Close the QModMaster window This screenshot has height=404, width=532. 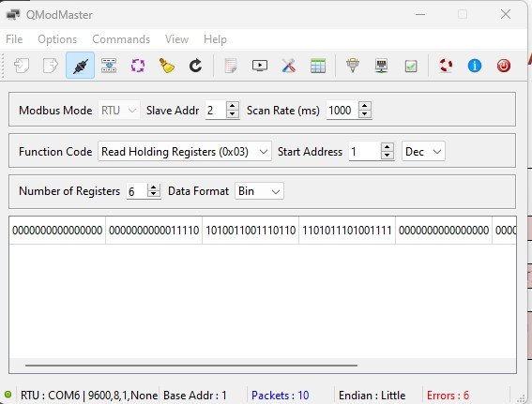pos(506,14)
